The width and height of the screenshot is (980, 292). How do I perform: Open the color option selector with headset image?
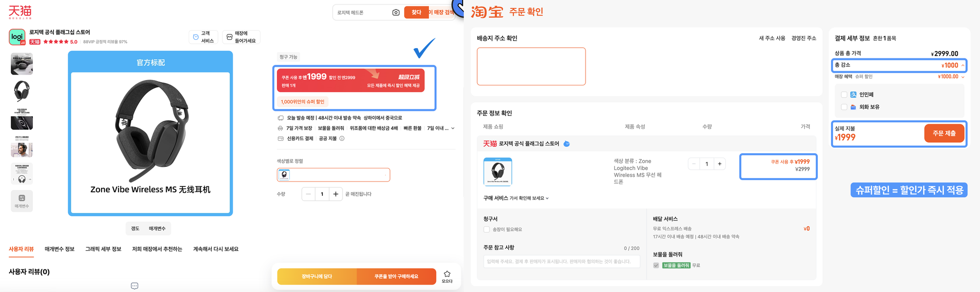pyautogui.click(x=333, y=175)
